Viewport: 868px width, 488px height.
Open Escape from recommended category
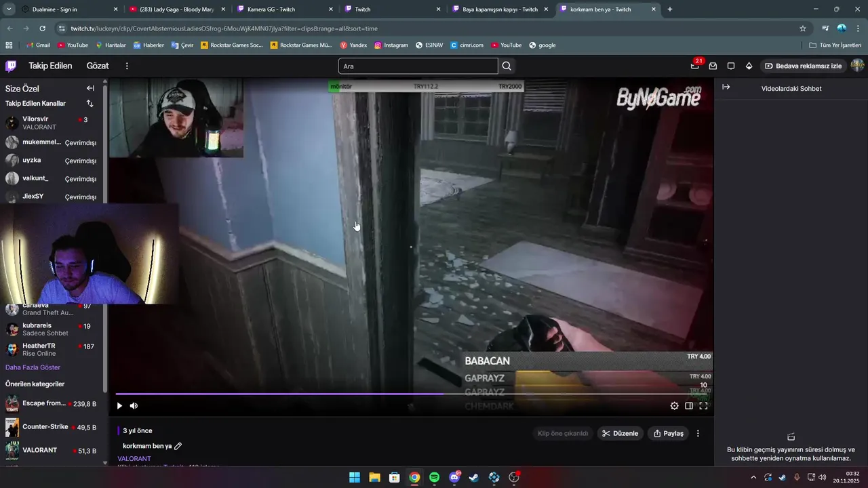point(51,404)
